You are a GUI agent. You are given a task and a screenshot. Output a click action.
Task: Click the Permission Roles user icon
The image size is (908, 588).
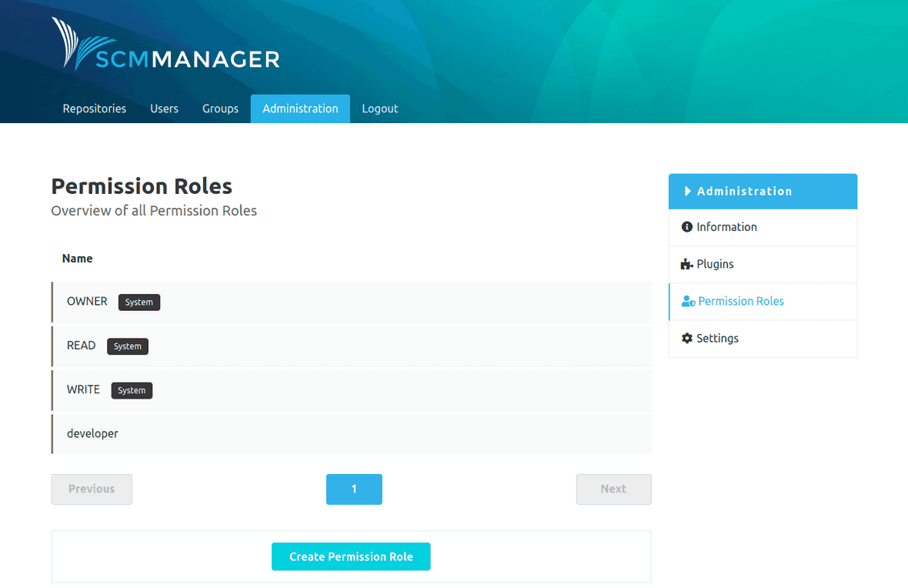tap(687, 301)
